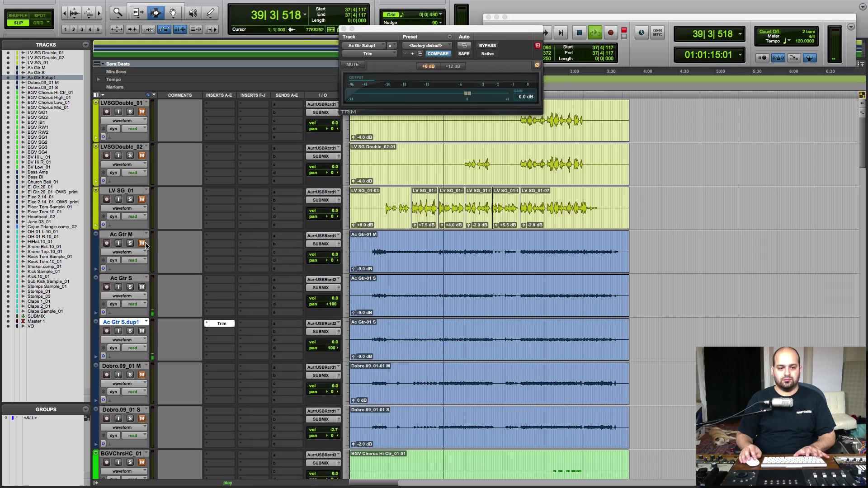Image resolution: width=868 pixels, height=488 pixels.
Task: Select the Trim tool
Action: point(137,13)
